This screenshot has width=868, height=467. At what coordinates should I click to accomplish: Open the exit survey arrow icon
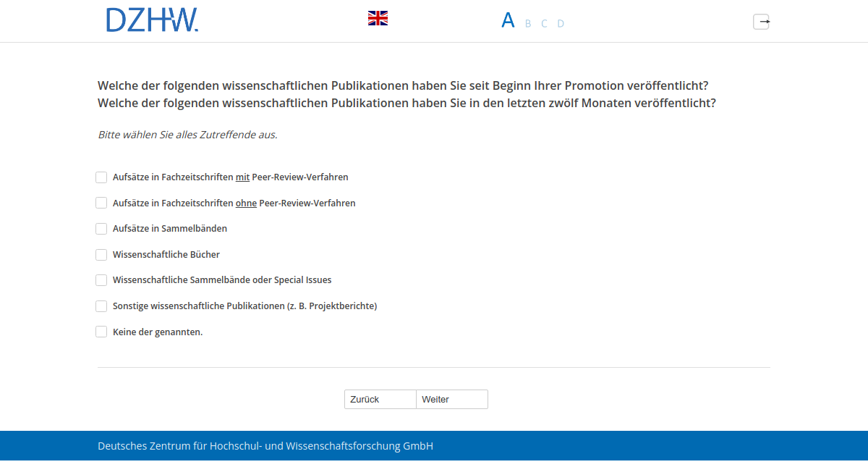(761, 22)
